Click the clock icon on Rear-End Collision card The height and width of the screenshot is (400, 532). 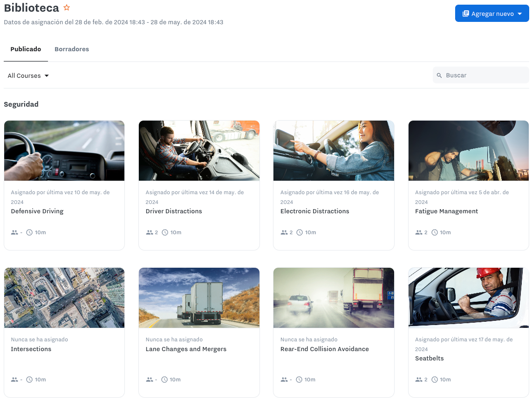[299, 380]
